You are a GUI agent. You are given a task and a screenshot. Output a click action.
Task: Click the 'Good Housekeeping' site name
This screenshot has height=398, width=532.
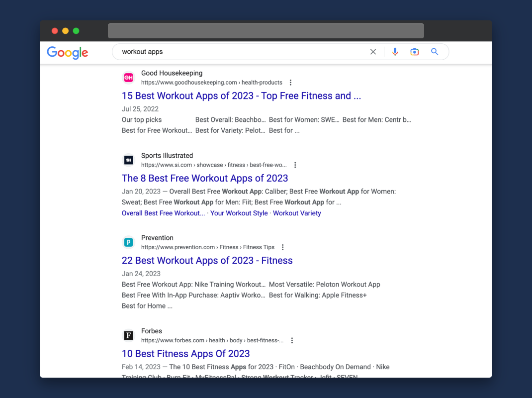click(x=172, y=73)
